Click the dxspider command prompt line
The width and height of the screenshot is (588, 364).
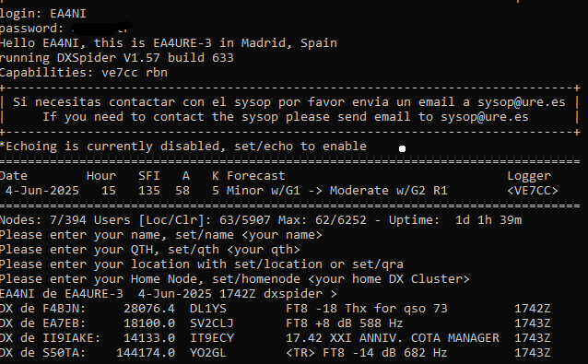pyautogui.click(x=169, y=294)
